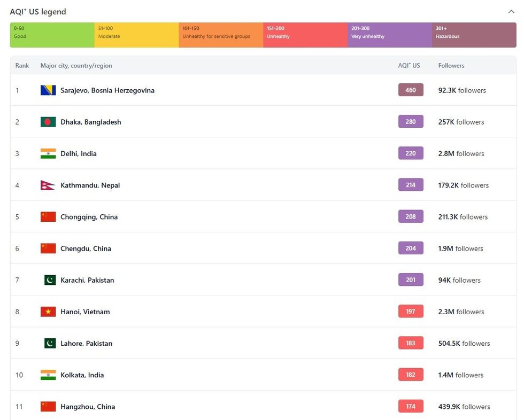Click the 460 AQI badge for Sarajevo

(411, 90)
